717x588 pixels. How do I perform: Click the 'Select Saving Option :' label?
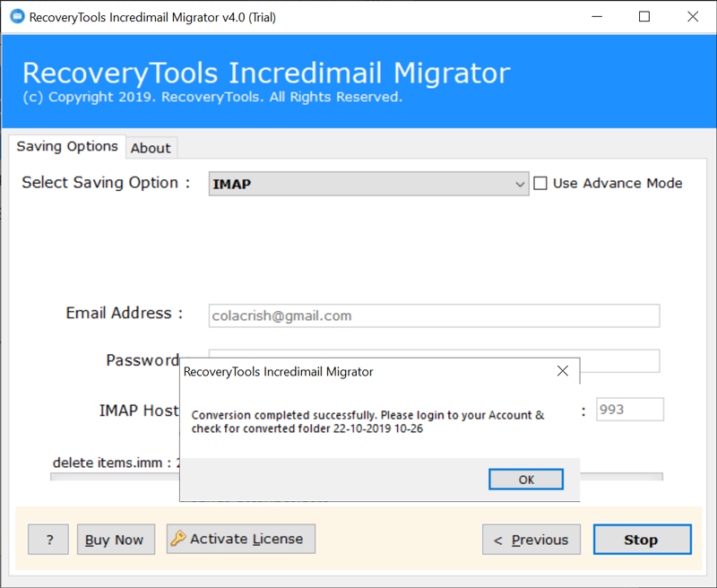[x=106, y=183]
